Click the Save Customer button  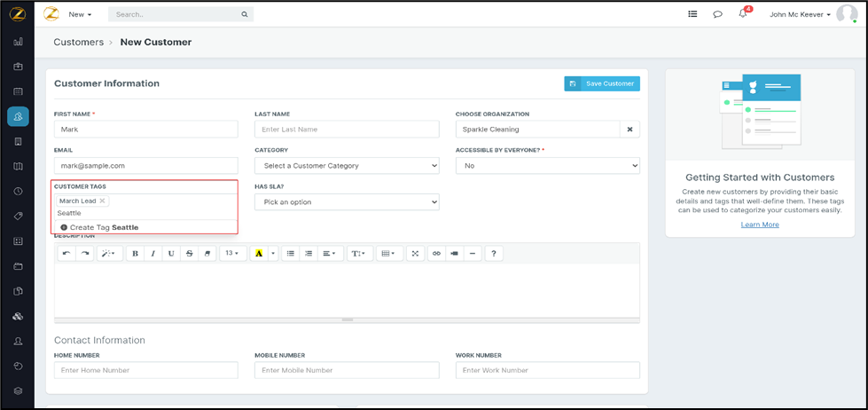click(602, 83)
